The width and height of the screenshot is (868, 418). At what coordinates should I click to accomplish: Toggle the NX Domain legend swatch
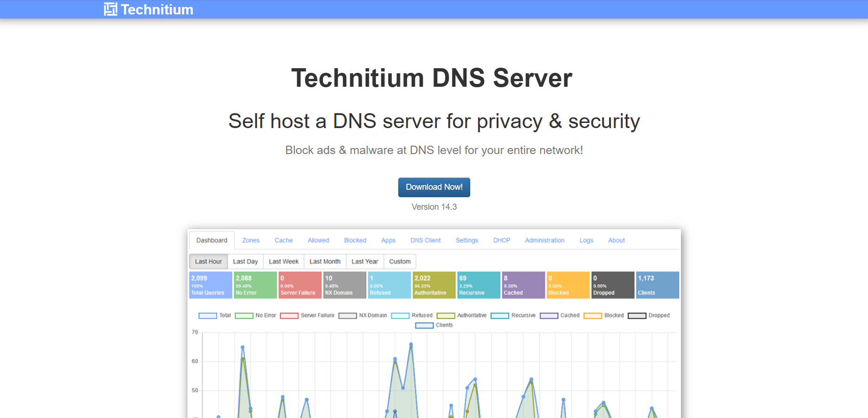[x=348, y=315]
